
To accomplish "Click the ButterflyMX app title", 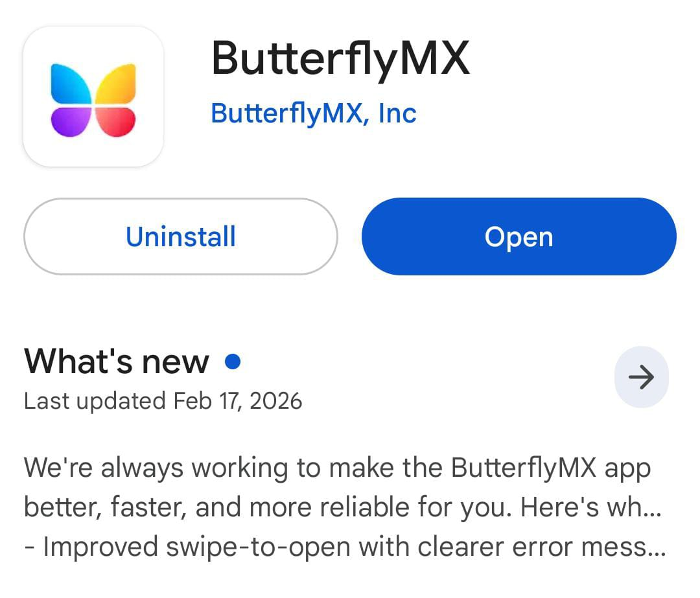I will (340, 58).
